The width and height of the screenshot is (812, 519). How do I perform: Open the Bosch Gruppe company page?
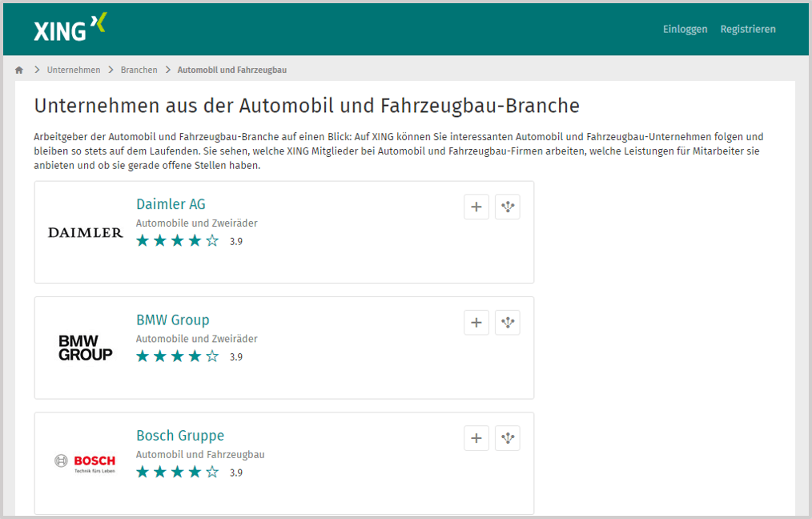point(179,435)
